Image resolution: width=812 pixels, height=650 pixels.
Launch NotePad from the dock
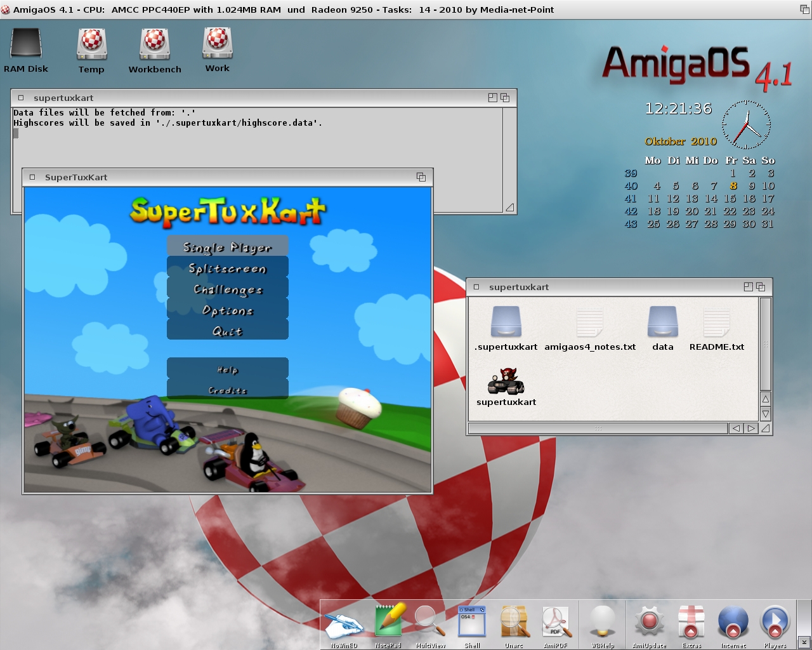(388, 626)
